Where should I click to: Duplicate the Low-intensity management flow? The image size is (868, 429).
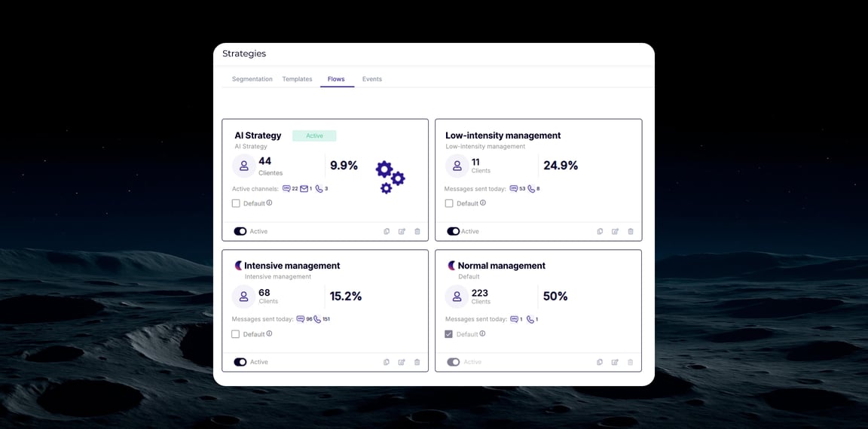(600, 232)
